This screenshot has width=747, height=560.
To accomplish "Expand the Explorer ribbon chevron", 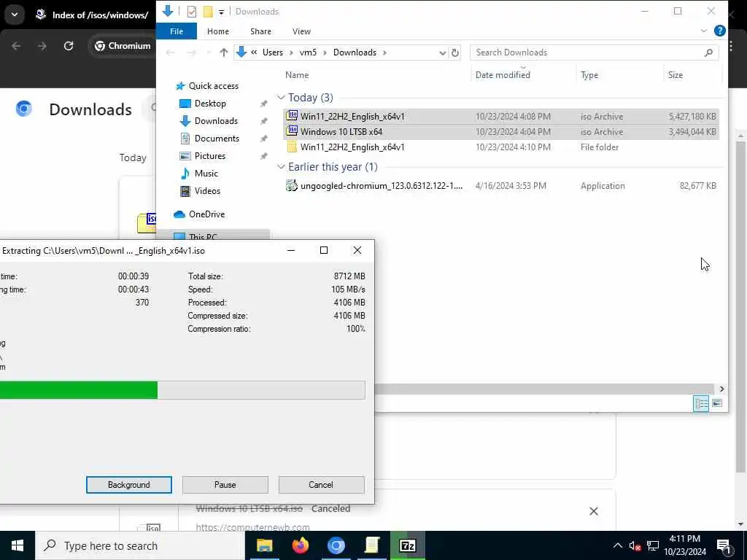I will (704, 31).
